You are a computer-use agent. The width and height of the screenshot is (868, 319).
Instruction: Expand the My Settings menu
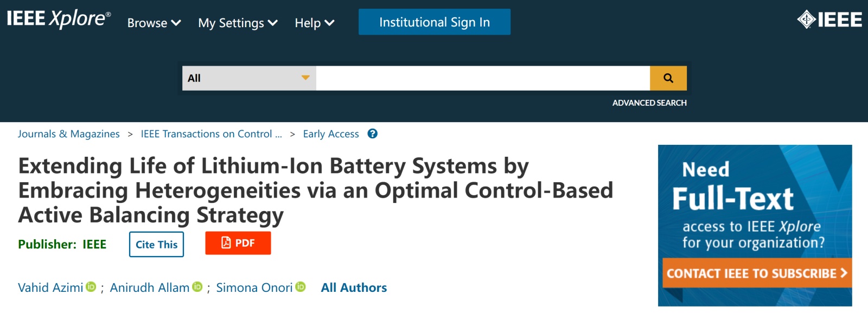(x=238, y=23)
